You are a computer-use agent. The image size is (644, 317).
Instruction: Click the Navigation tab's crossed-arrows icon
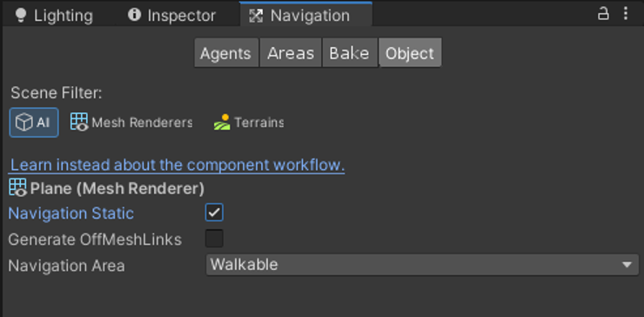coord(256,16)
